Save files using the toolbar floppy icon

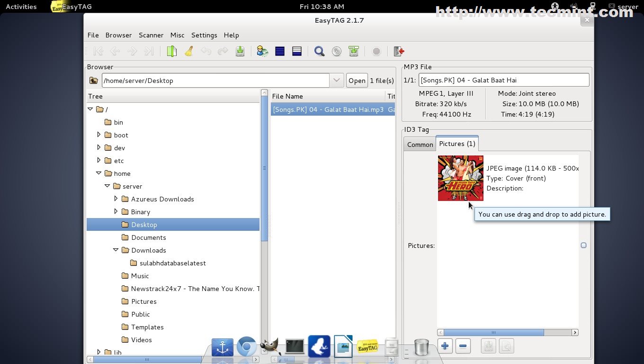[x=240, y=51]
